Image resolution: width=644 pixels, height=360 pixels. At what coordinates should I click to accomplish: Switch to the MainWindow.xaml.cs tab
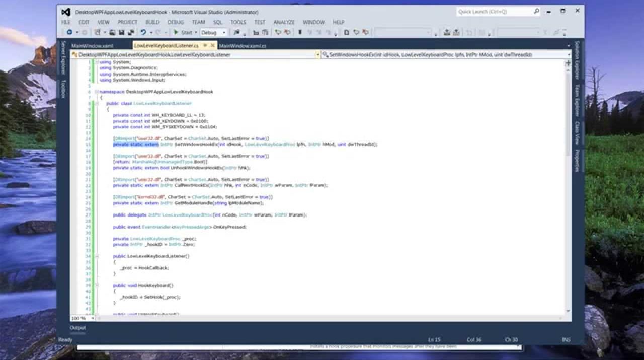243,46
